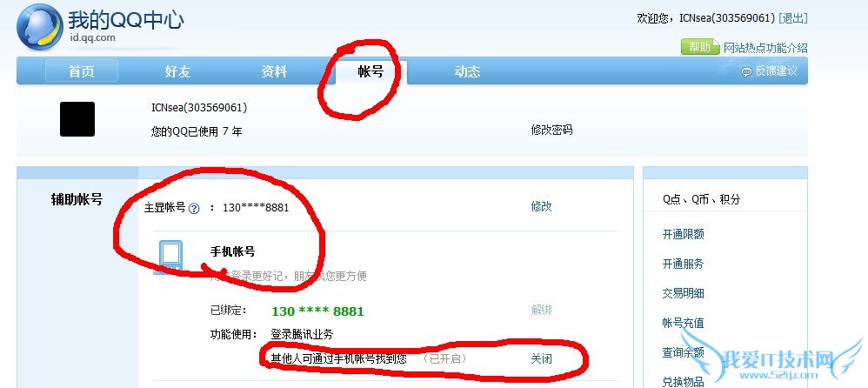Turn off phone lookup via 关闭
The image size is (868, 388).
541,358
